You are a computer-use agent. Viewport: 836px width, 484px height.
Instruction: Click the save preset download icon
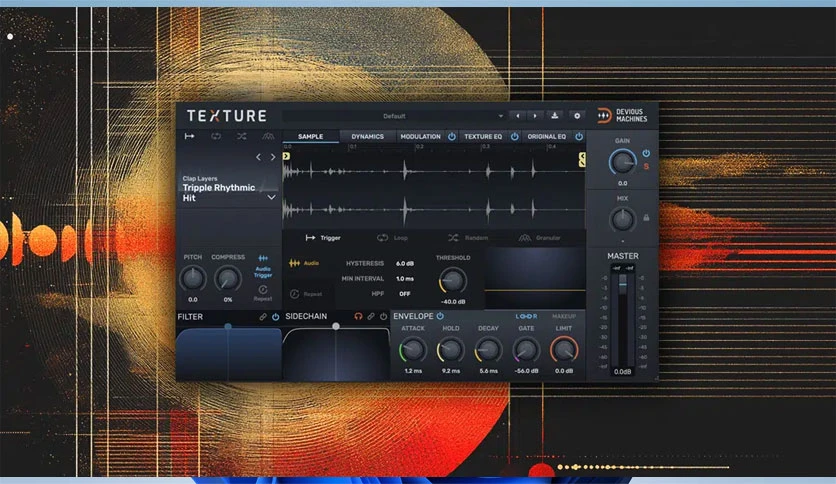[x=554, y=116]
